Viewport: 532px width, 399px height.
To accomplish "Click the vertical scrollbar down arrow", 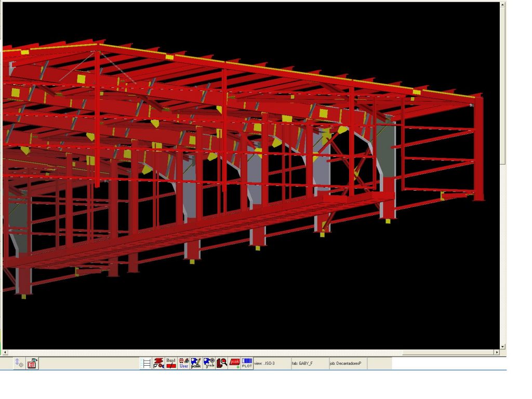I will tap(503, 347).
